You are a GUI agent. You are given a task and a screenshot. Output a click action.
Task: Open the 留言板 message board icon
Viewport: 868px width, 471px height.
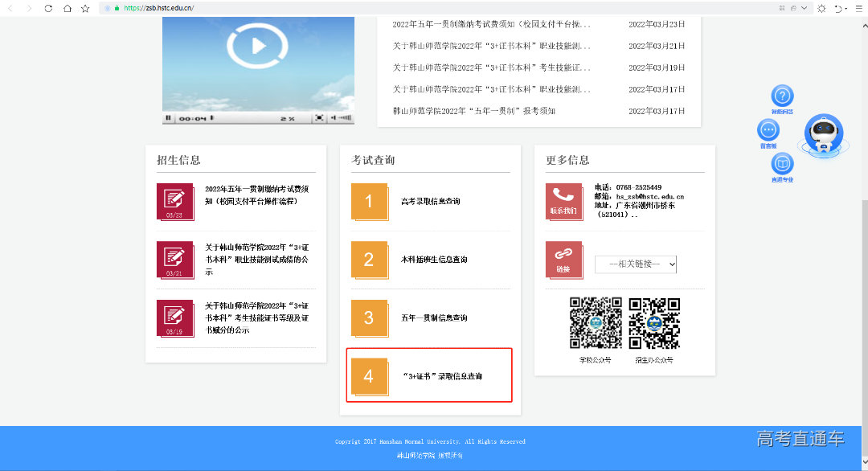pos(767,131)
